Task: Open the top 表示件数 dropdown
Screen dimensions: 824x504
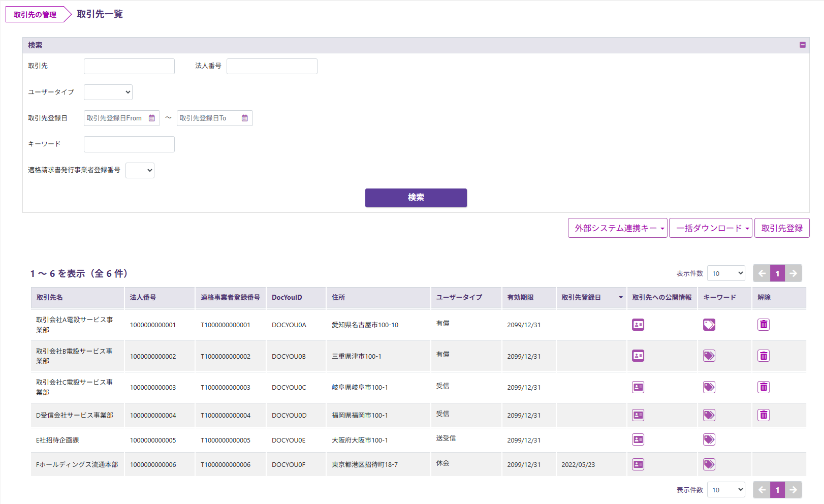Action: [x=726, y=273]
